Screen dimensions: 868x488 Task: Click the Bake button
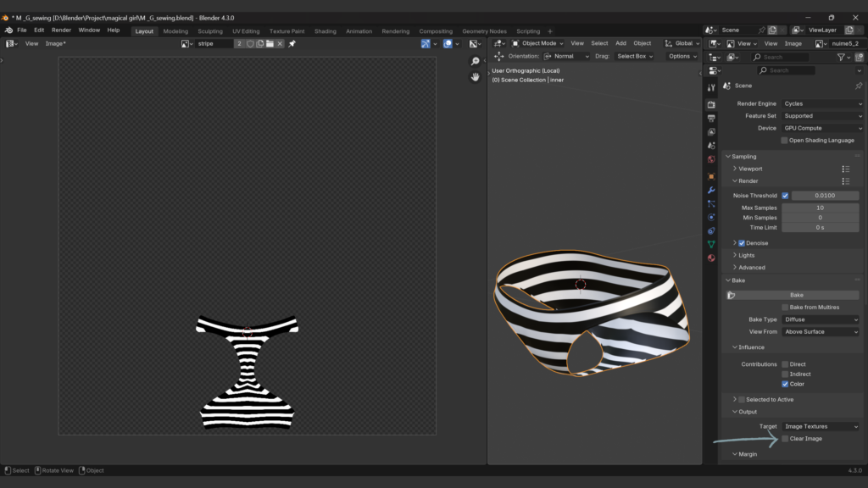pyautogui.click(x=796, y=295)
